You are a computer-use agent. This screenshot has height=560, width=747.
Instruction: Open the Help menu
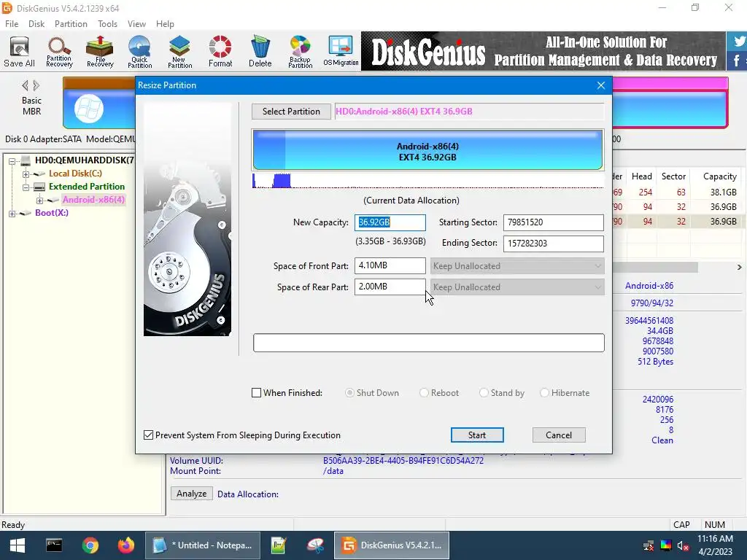coord(165,24)
